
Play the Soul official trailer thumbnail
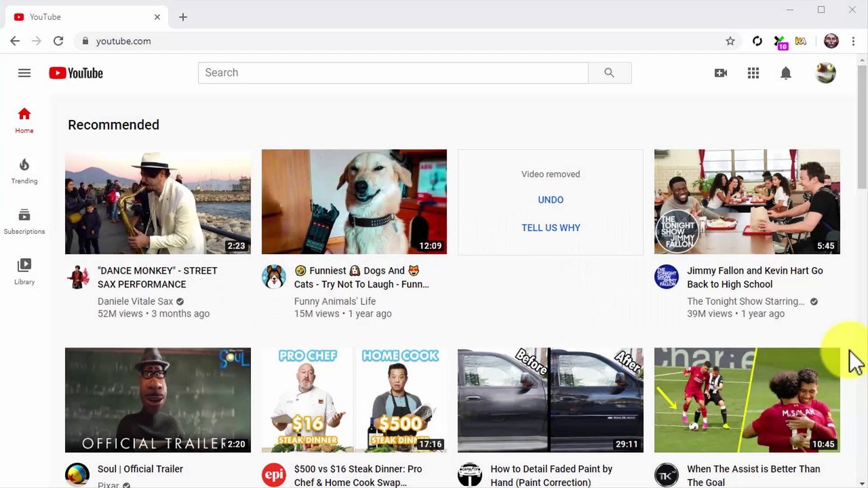(158, 400)
